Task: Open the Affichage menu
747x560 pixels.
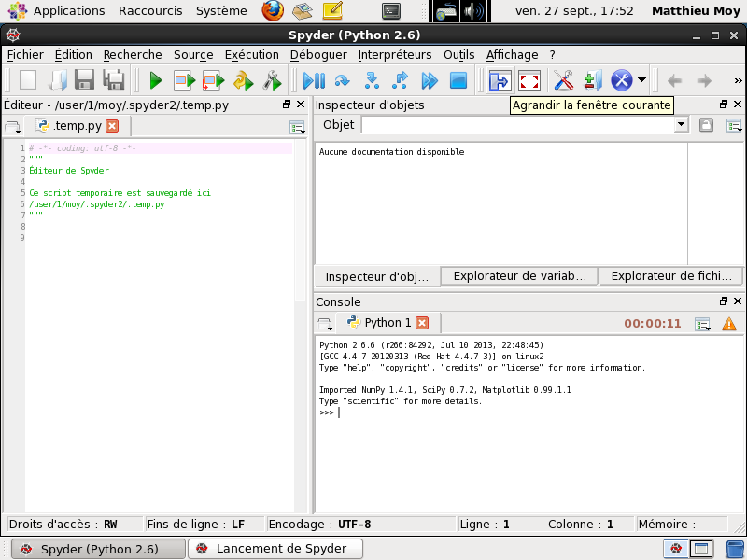Action: (x=512, y=55)
